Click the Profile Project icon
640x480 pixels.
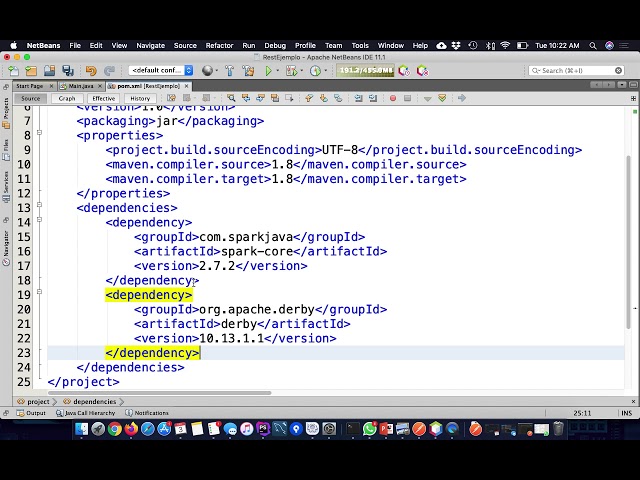coord(315,71)
